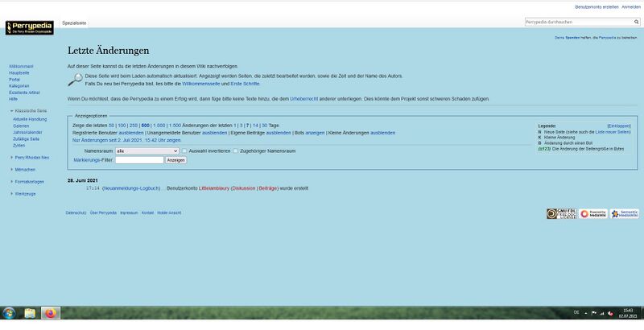Screen dimensions: 644x330
Task: Open the Namensraum dropdown
Action: [x=147, y=151]
